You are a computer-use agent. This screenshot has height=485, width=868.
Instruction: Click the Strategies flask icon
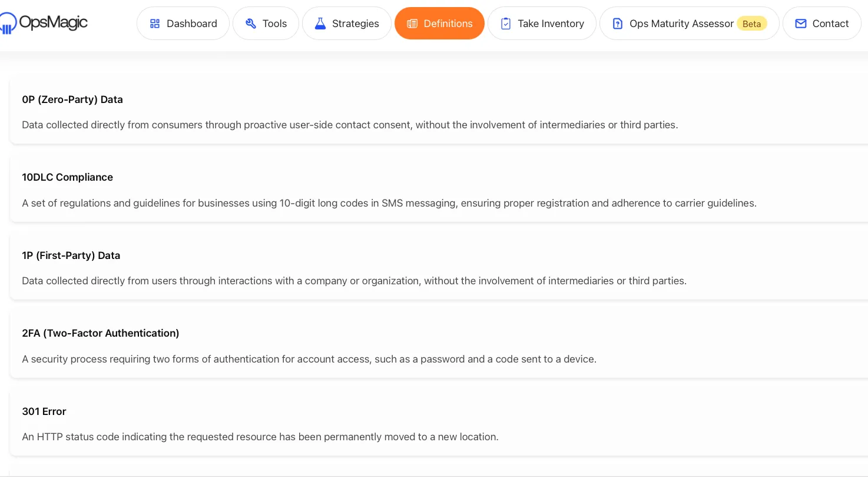320,24
